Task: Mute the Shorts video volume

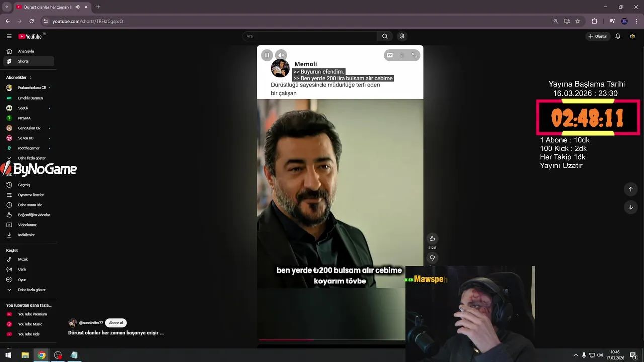Action: pyautogui.click(x=281, y=55)
